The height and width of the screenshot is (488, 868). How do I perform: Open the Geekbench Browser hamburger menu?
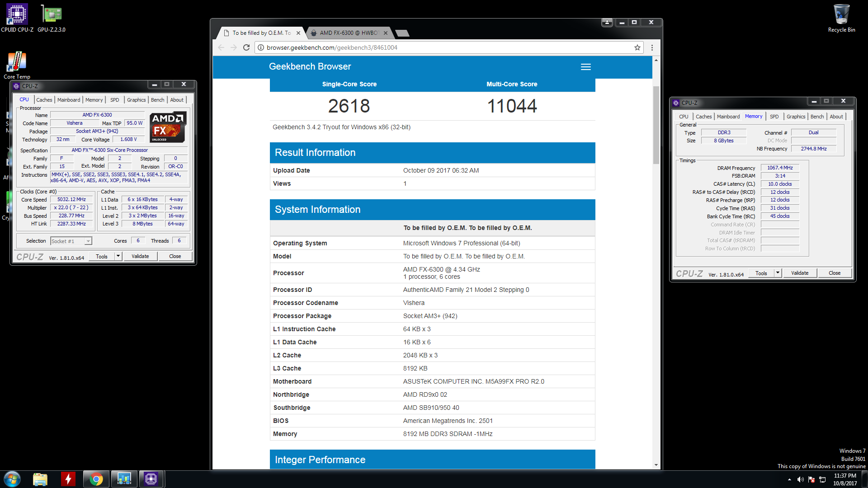(586, 67)
